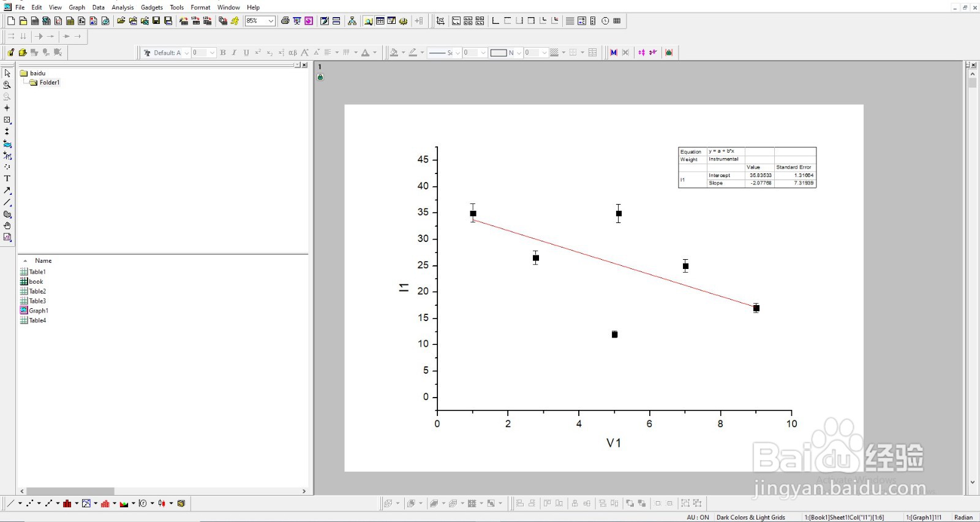Toggle Italic text formatting
980x522 pixels.
pyautogui.click(x=234, y=53)
